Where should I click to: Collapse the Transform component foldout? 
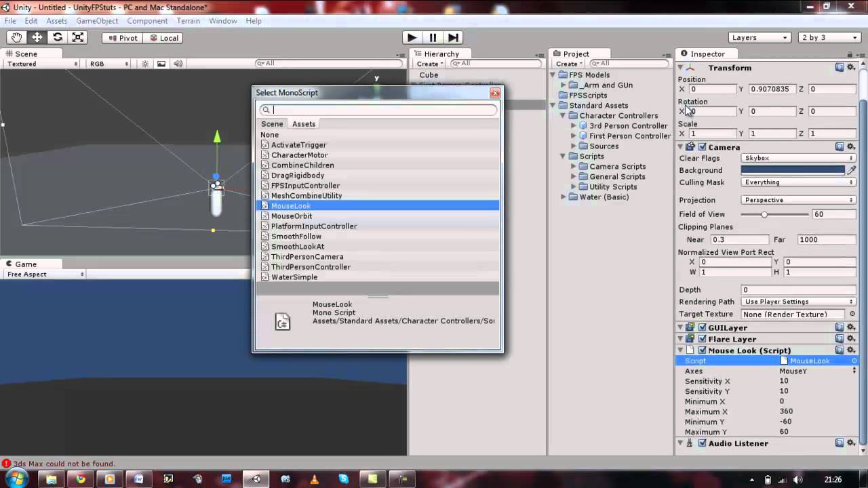(680, 67)
